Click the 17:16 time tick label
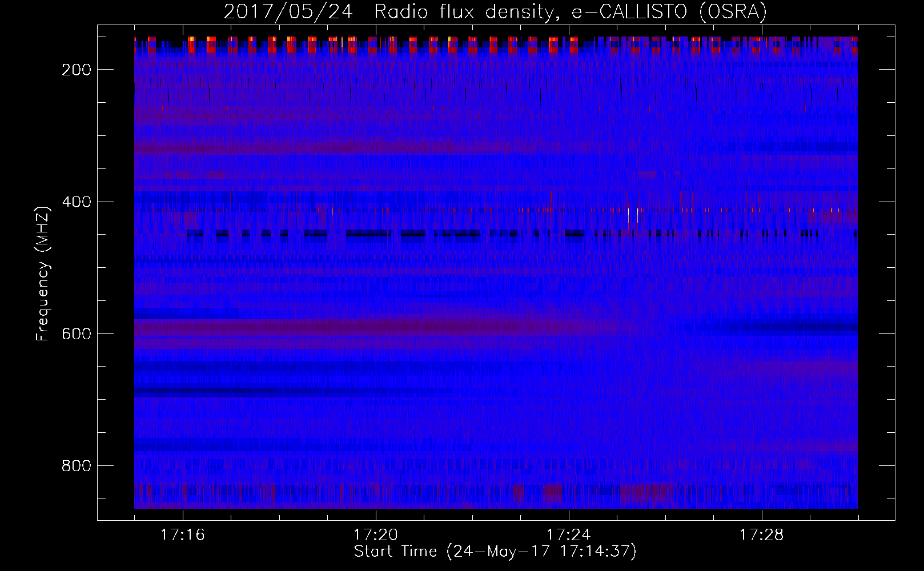Viewport: 924px width, 571px height. coord(183,535)
